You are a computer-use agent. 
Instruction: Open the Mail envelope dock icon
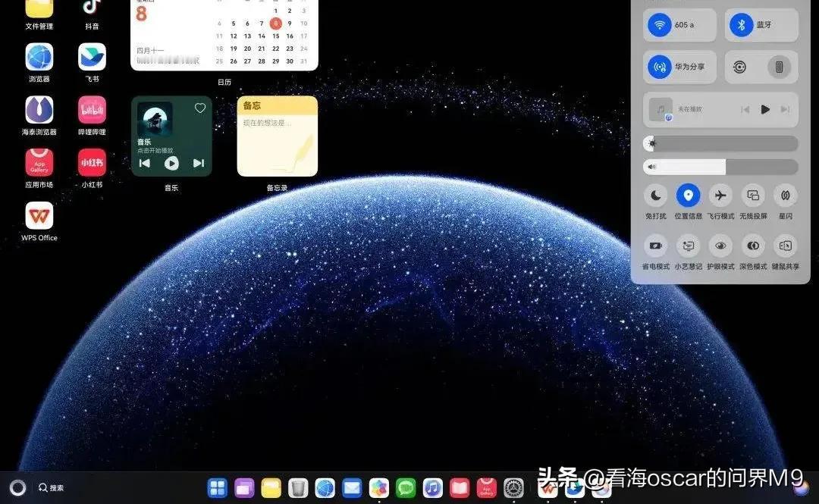pos(352,488)
